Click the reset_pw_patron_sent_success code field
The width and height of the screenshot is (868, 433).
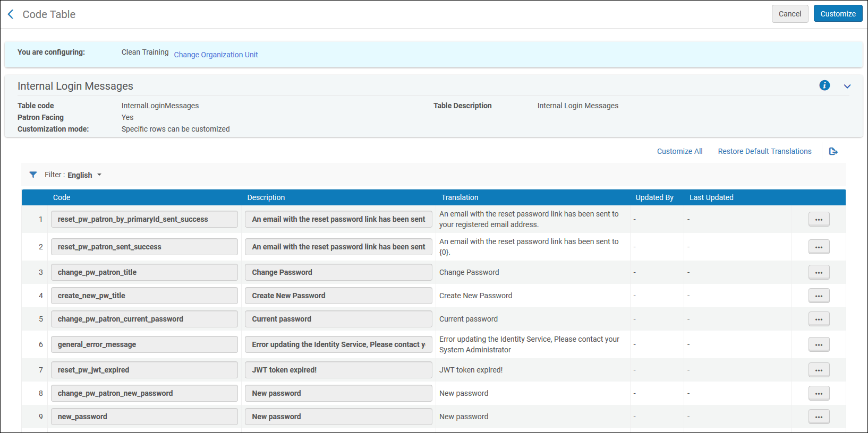144,247
